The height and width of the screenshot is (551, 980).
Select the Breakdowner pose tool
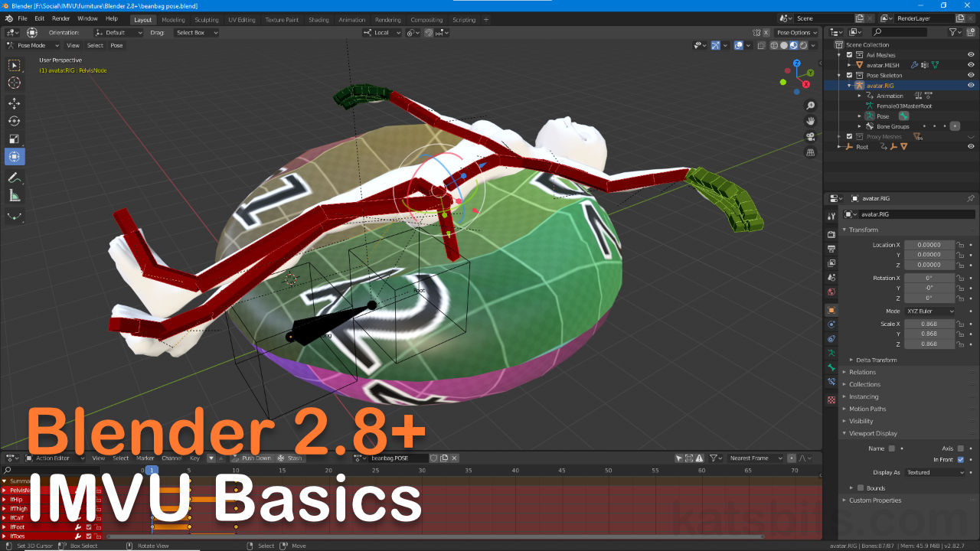(15, 217)
